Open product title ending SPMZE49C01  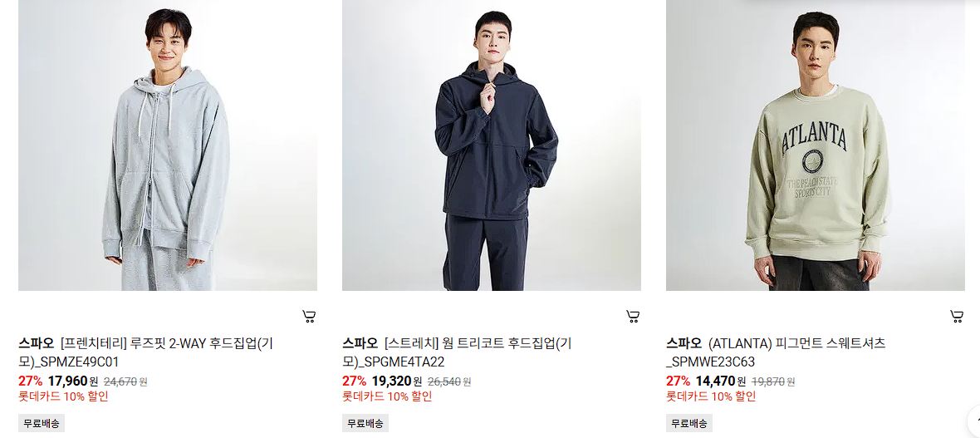click(145, 352)
